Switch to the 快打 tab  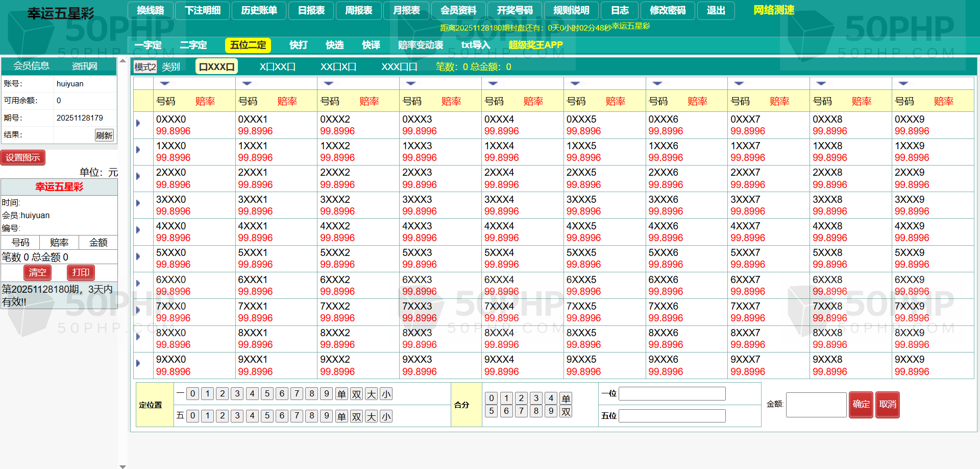click(298, 45)
